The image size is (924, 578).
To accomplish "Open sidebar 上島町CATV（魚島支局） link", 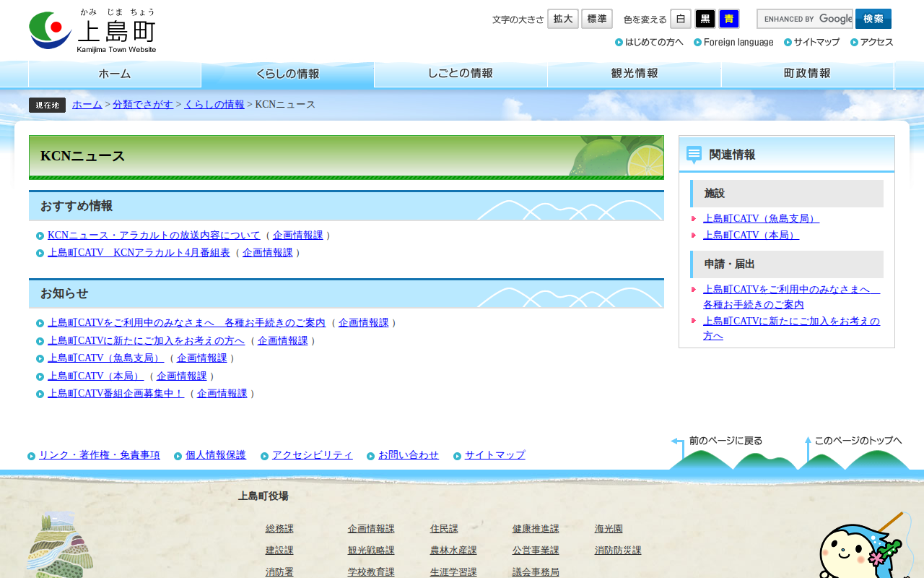I will tap(761, 219).
